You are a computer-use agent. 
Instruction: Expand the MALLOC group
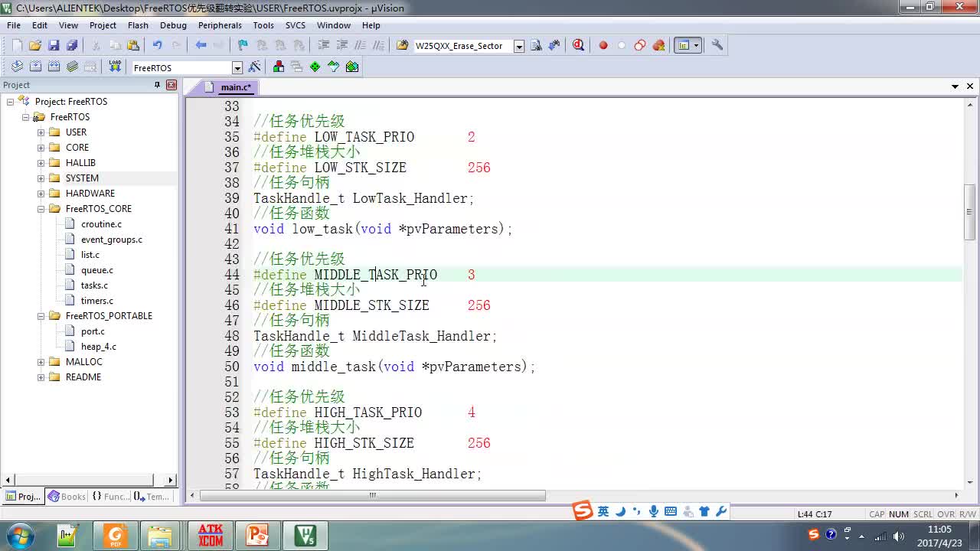41,362
